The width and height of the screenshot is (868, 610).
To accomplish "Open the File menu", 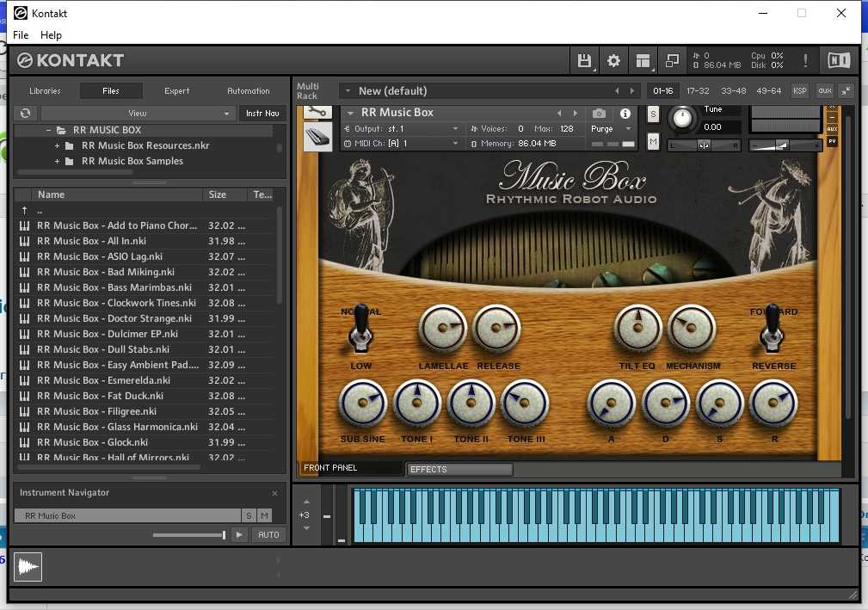I will (21, 35).
